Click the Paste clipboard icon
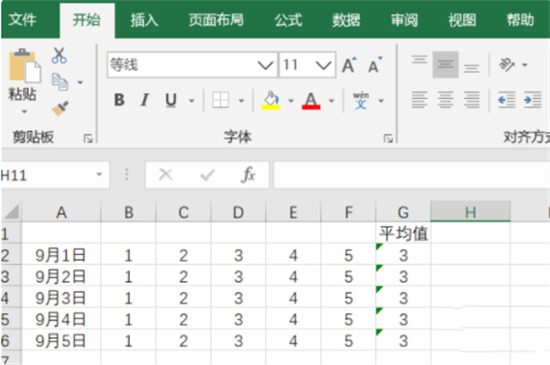Image resolution: width=550 pixels, height=365 pixels. click(25, 65)
